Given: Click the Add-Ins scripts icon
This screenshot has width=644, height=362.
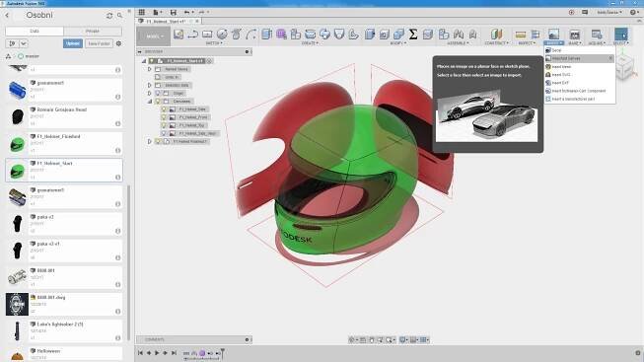Looking at the screenshot, I should (x=597, y=35).
